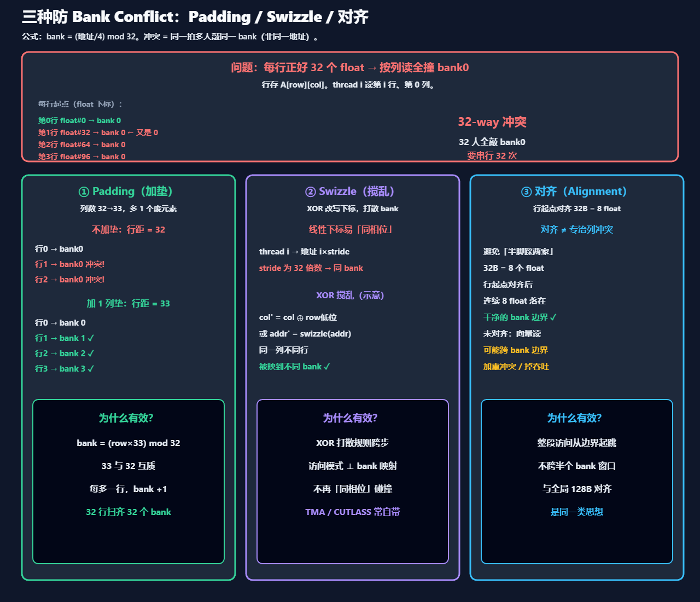
Task: Select the subheading "加 1 列垫：行距 = 33"
Action: [129, 303]
